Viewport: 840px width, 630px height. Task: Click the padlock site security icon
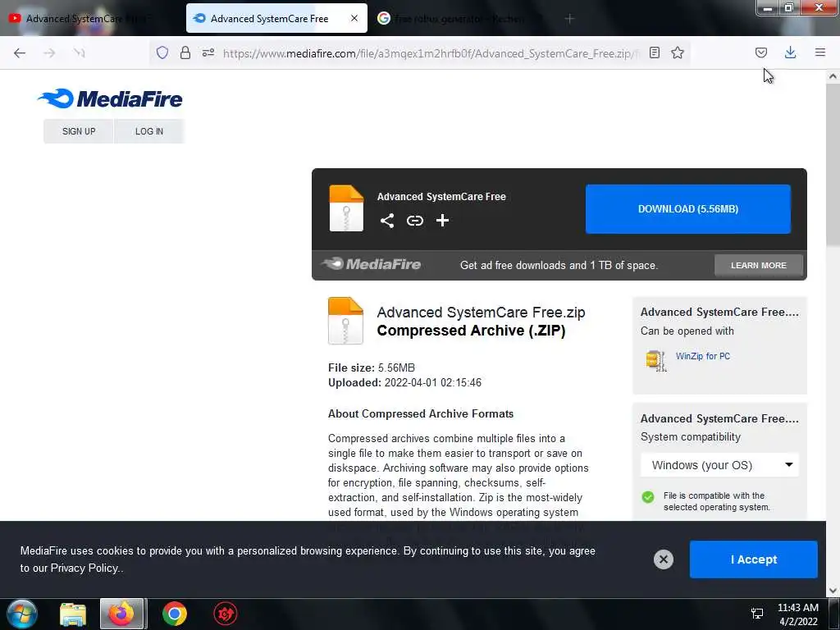(185, 52)
